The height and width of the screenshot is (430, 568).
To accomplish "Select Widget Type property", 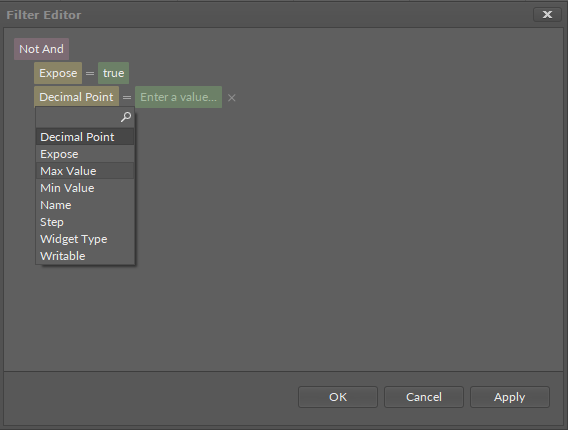I will pyautogui.click(x=85, y=239).
